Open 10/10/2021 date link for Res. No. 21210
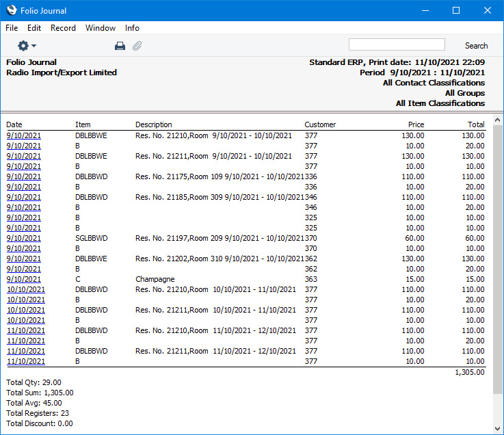This screenshot has width=504, height=435. pos(26,290)
